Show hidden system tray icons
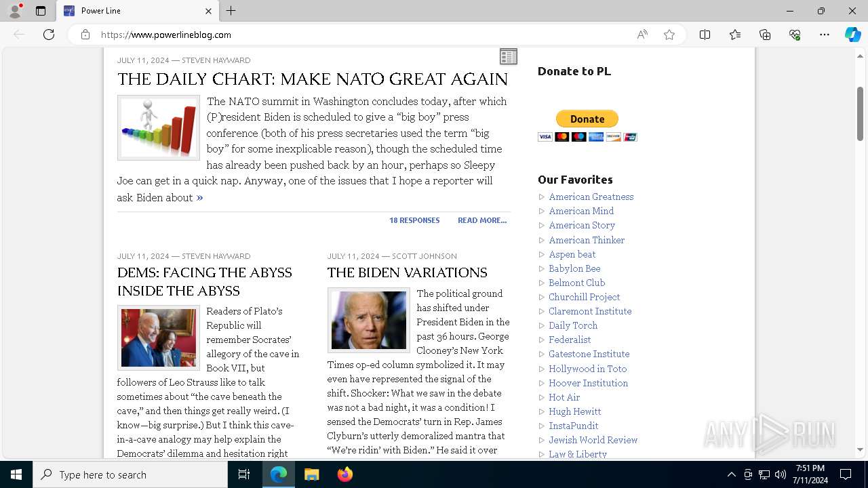868x488 pixels. (x=731, y=474)
